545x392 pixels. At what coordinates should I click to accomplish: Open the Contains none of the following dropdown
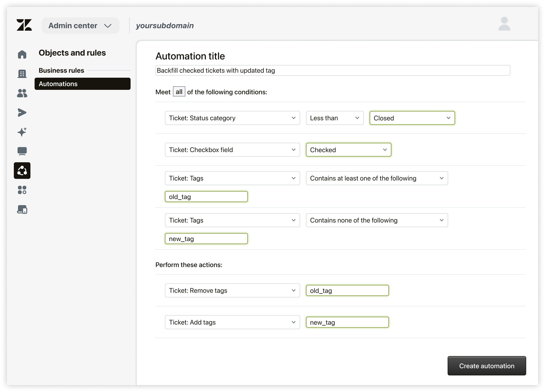[x=377, y=220]
